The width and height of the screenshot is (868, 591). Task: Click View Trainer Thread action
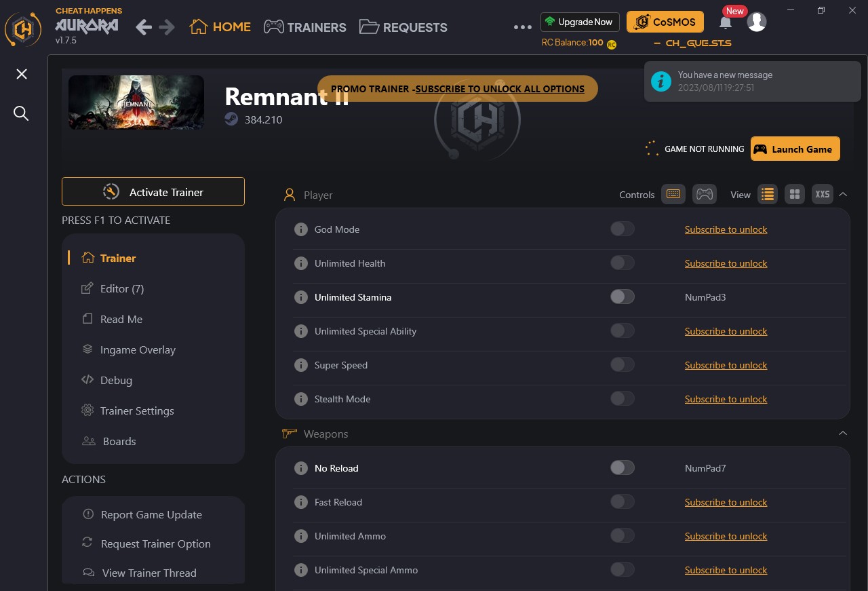140,573
